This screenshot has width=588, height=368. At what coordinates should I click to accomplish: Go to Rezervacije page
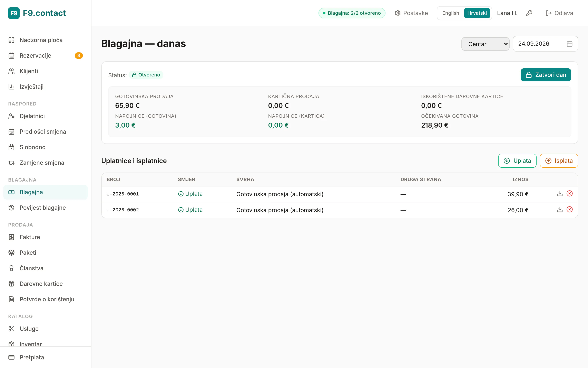[46, 56]
